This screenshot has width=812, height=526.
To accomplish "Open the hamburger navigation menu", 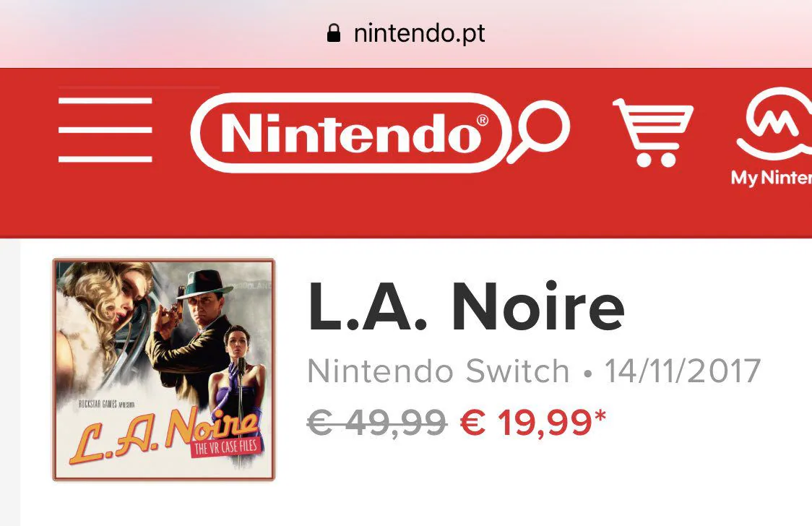I will coord(105,130).
